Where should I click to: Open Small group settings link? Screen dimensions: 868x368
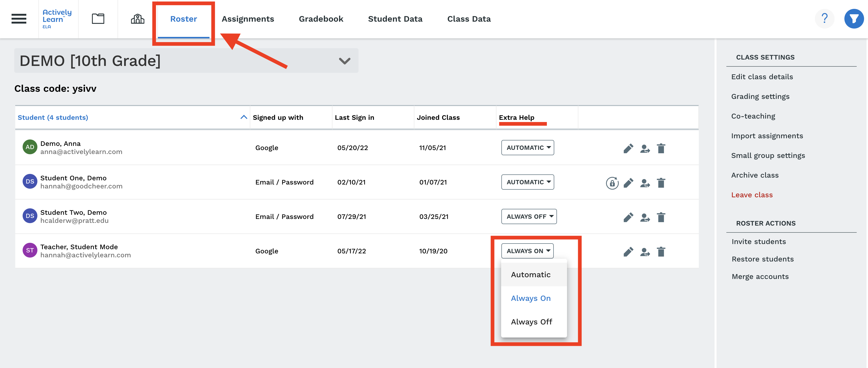[x=768, y=155]
